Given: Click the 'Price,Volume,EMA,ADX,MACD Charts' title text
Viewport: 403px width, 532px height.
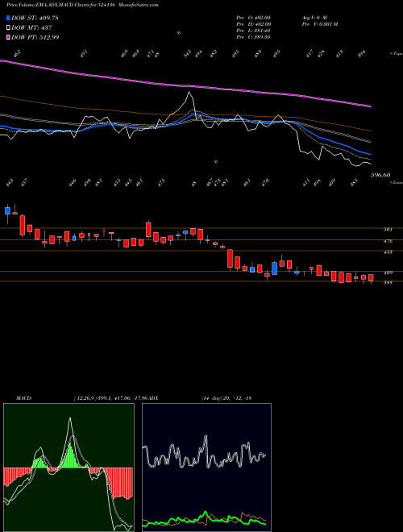Looking at the screenshot, I should pos(48,6).
